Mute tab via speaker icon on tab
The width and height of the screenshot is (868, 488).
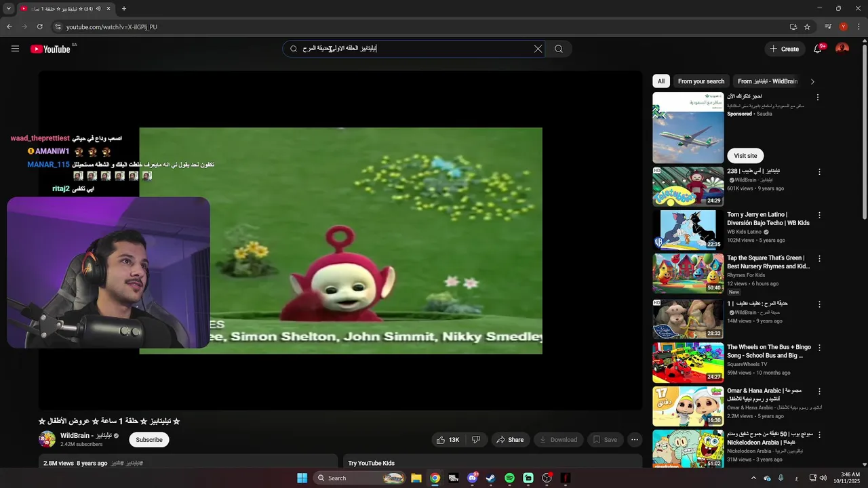click(x=98, y=9)
